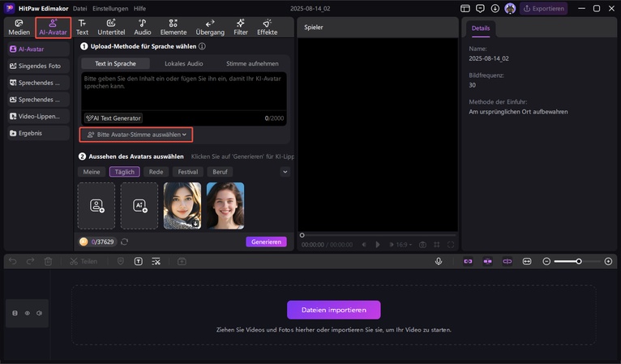Change the layout via top-bar layout icon
621x364 pixels.
(x=465, y=8)
